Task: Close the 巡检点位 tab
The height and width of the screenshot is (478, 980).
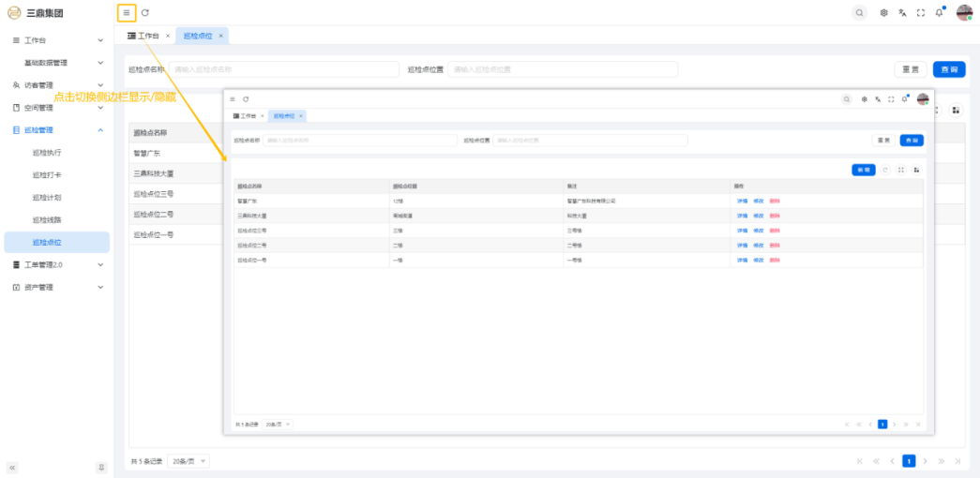Action: pos(220,36)
